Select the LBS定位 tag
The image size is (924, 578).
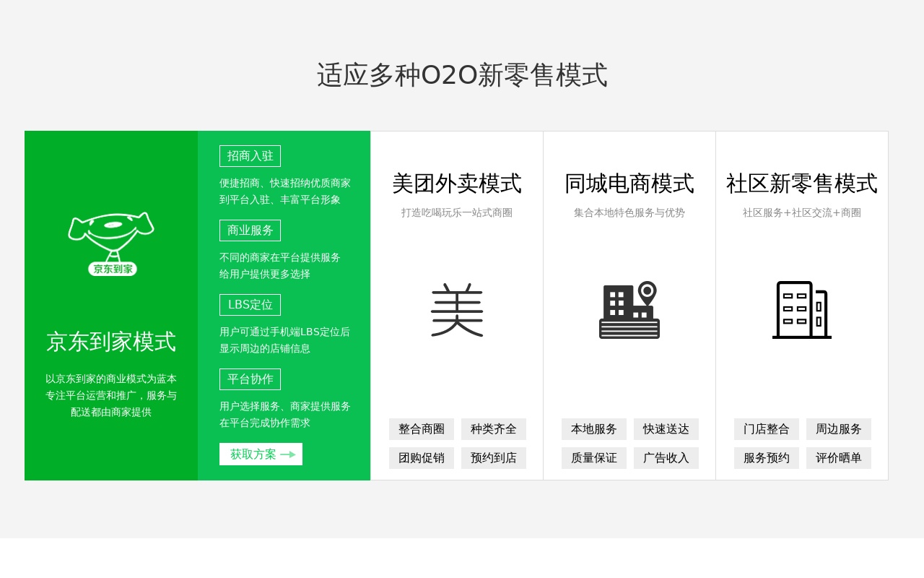coord(250,305)
